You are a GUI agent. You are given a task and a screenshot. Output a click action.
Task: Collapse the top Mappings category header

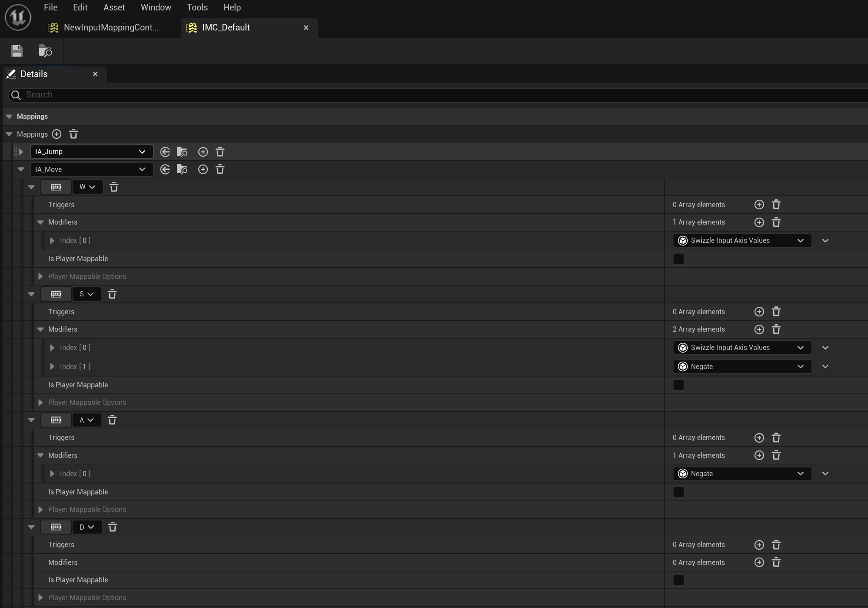(9, 117)
